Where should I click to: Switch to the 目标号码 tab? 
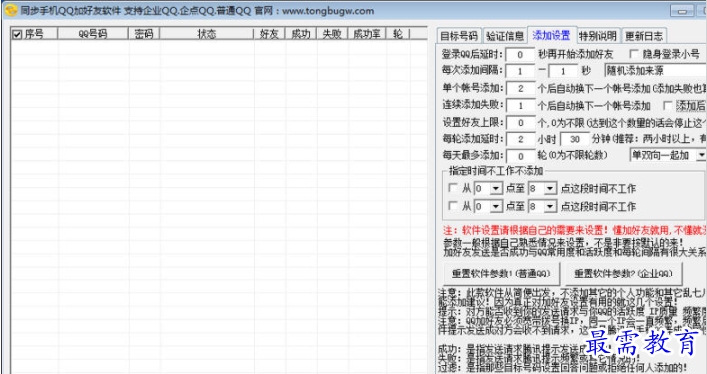point(459,36)
